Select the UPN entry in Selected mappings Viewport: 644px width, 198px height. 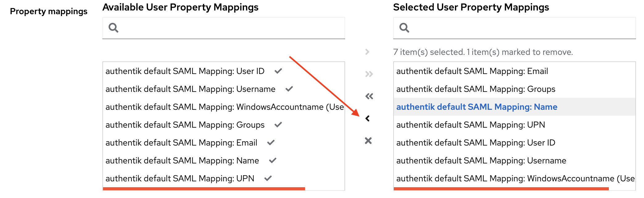pyautogui.click(x=514, y=125)
